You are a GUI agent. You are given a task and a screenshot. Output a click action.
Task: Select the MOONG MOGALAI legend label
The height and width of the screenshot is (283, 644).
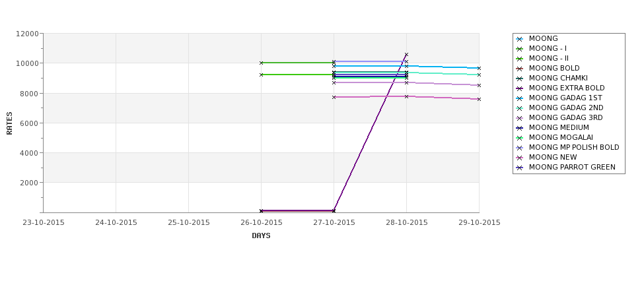point(561,137)
